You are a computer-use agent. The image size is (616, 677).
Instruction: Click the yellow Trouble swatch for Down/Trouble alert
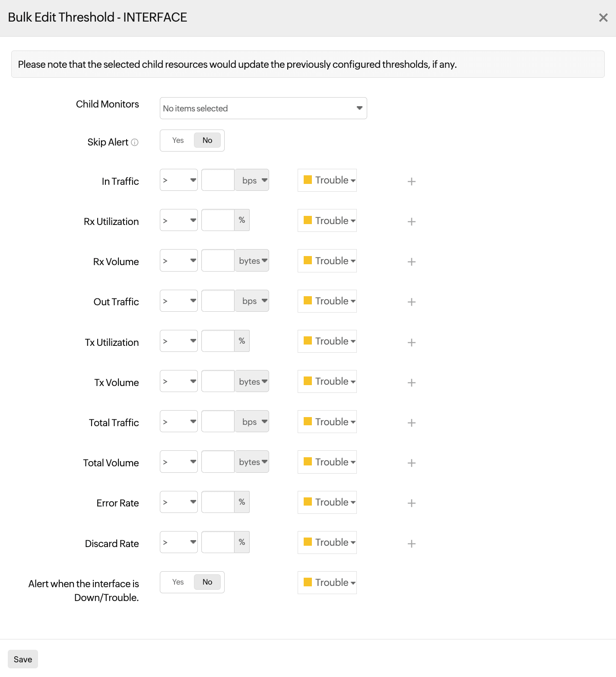click(x=308, y=582)
